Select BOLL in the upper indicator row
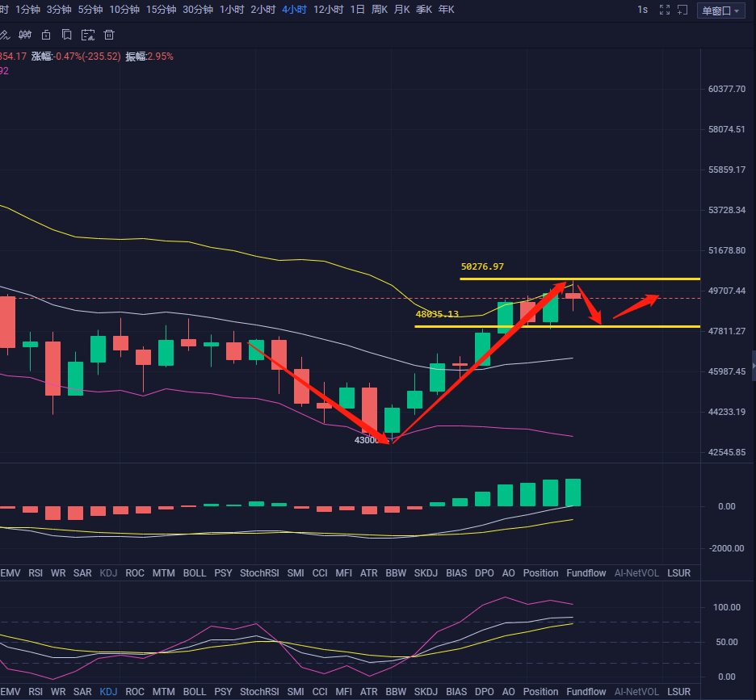Image resolution: width=756 pixels, height=700 pixels. [195, 573]
